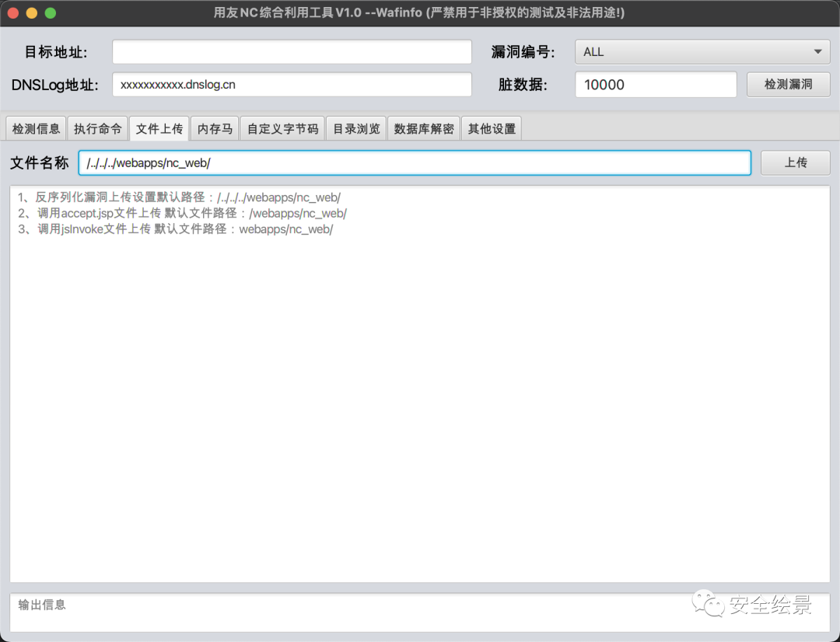Click hint line 2 about accept.jsp文件上传
Screen dimensions: 840x642
182,213
